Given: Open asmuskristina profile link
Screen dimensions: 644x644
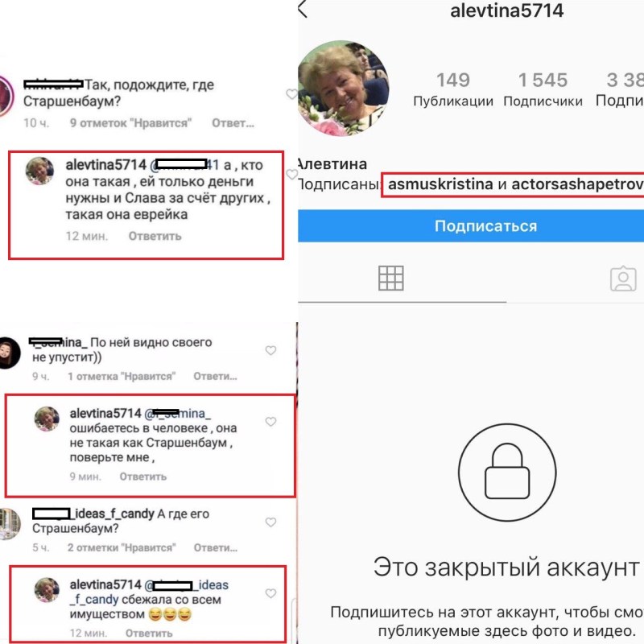Looking at the screenshot, I should [440, 184].
